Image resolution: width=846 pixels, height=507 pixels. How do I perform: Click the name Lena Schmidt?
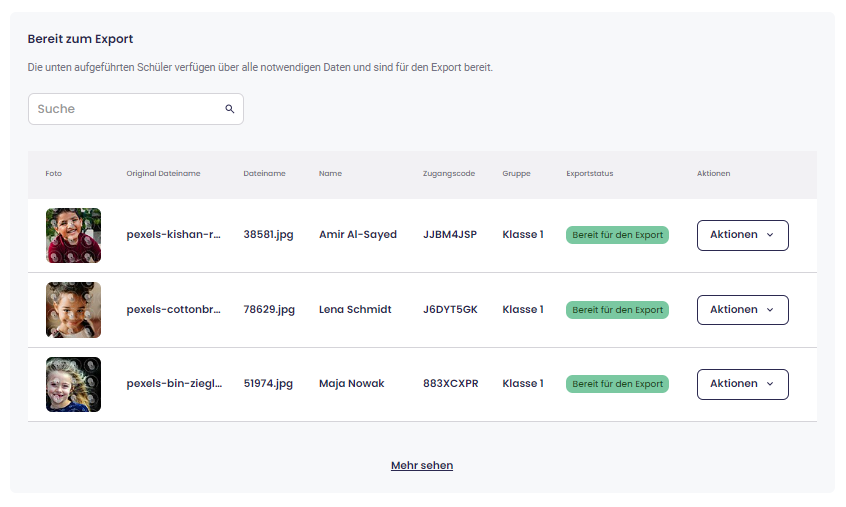point(355,310)
